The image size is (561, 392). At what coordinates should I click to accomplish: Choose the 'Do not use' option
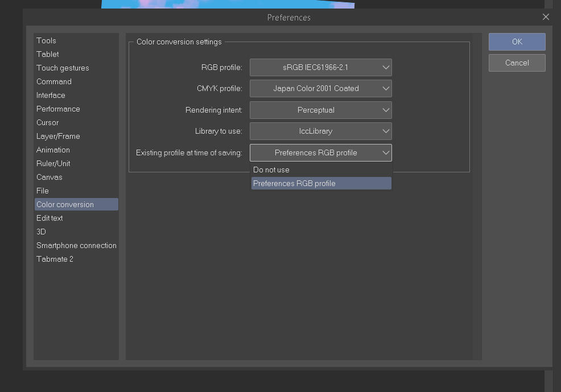point(321,170)
